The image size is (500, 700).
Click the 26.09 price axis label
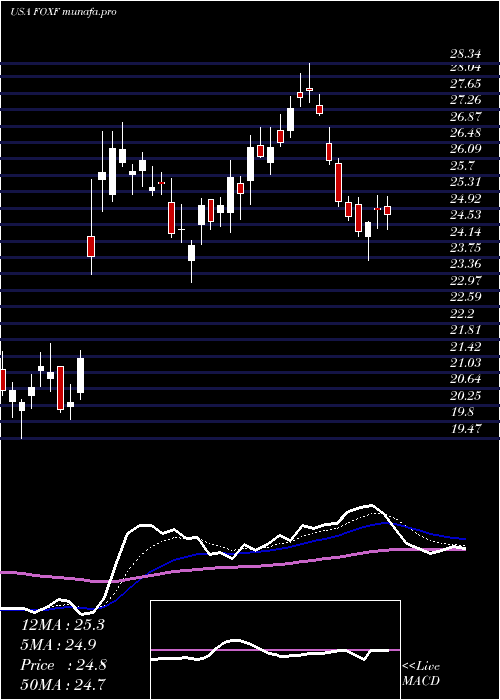point(466,149)
